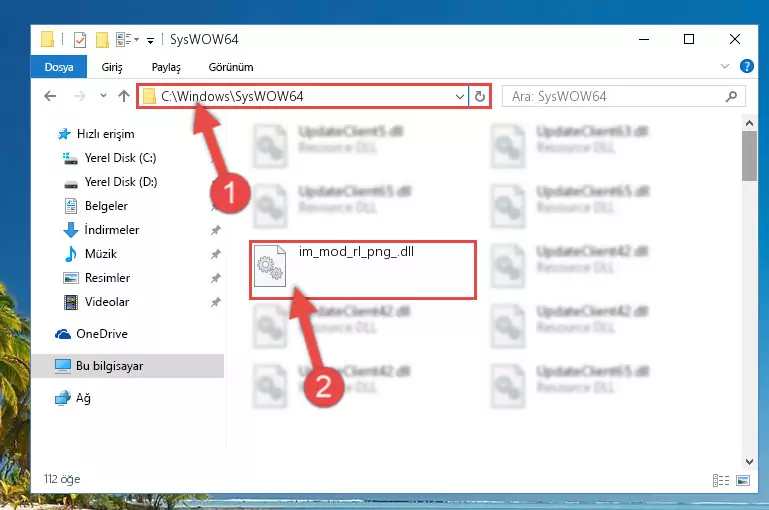The height and width of the screenshot is (510, 769).
Task: Open the recent locations dropdown arrow
Action: (103, 96)
